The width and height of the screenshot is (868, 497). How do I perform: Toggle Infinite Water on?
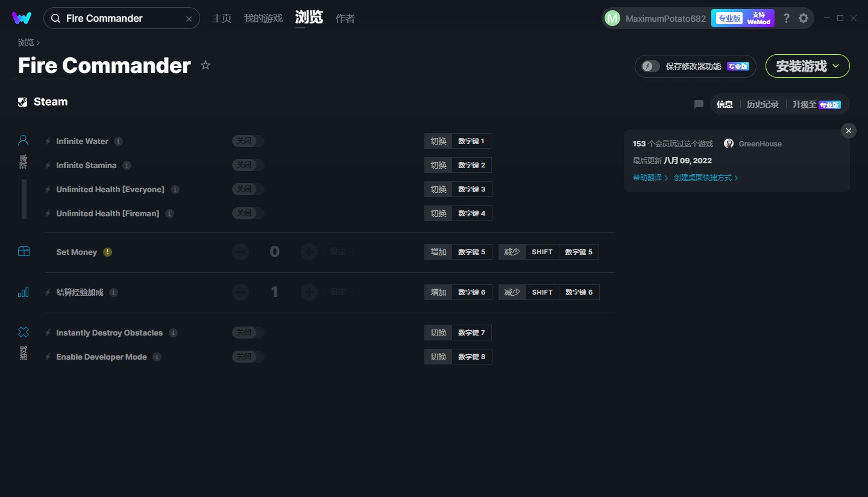coord(248,141)
